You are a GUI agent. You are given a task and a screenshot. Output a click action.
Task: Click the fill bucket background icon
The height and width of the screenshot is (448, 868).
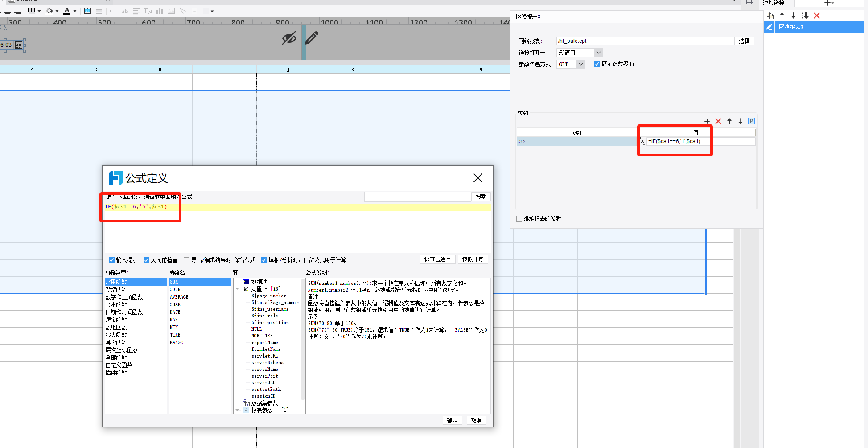click(x=49, y=11)
